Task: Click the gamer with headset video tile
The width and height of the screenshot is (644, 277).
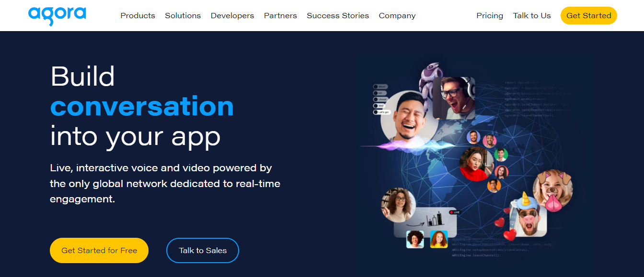Action: [454, 98]
